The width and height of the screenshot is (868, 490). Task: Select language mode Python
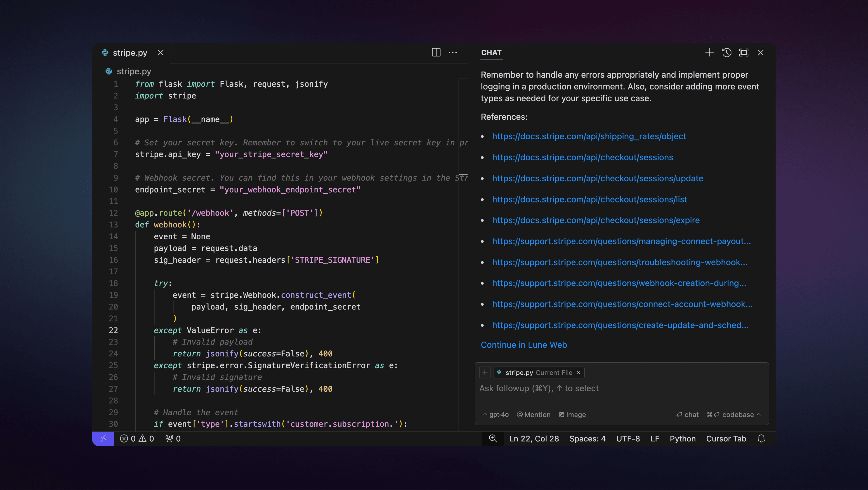coord(682,439)
